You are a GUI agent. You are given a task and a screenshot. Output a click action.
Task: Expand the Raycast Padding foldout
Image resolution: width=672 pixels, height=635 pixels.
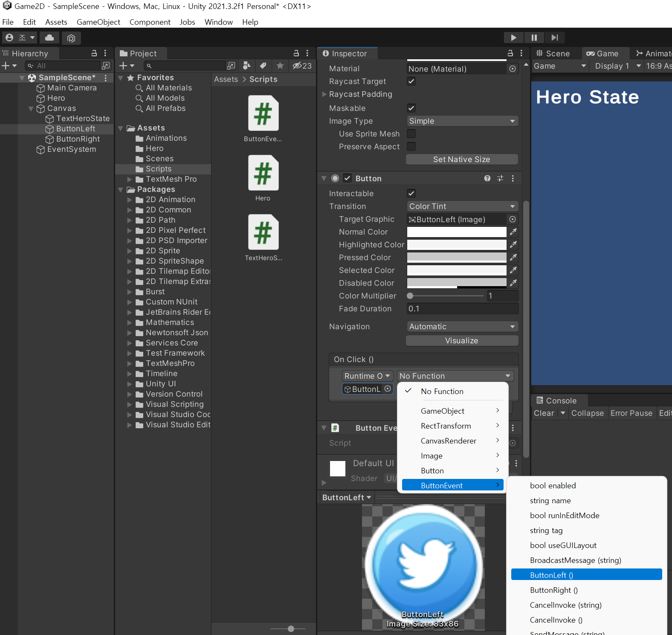coord(324,94)
